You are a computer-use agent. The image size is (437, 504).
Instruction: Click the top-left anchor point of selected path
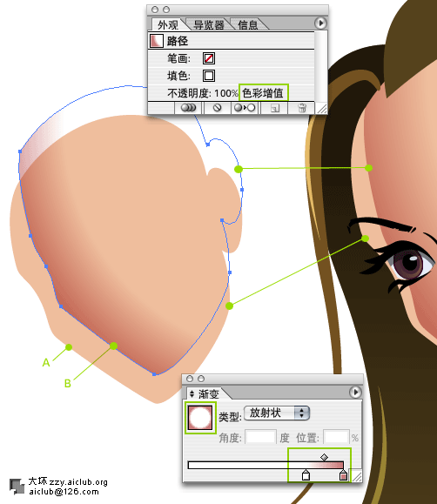[x=20, y=151]
